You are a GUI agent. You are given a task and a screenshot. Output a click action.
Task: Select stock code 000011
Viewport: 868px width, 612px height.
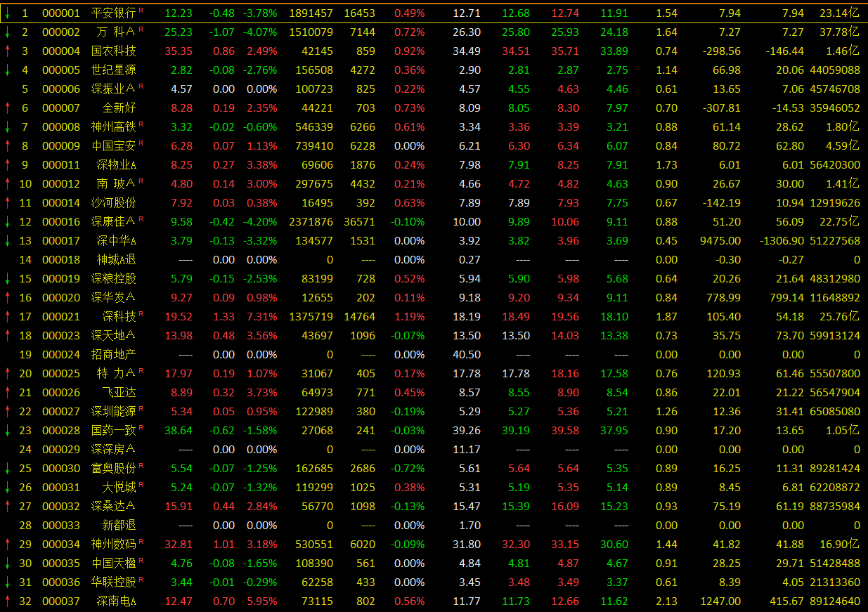pos(61,164)
